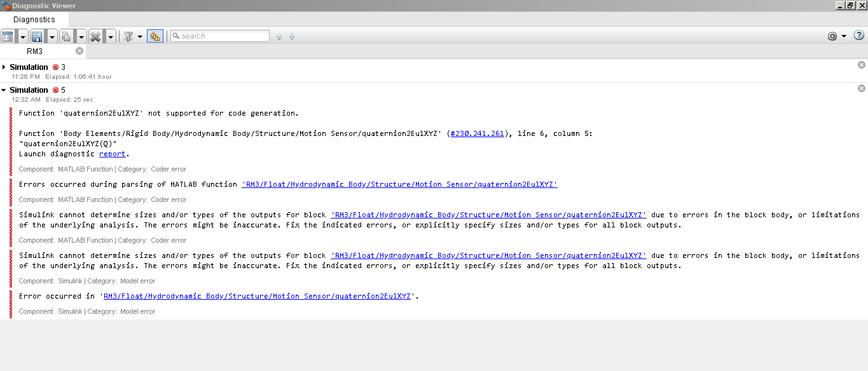Open block link in Coder error size message

click(x=488, y=215)
